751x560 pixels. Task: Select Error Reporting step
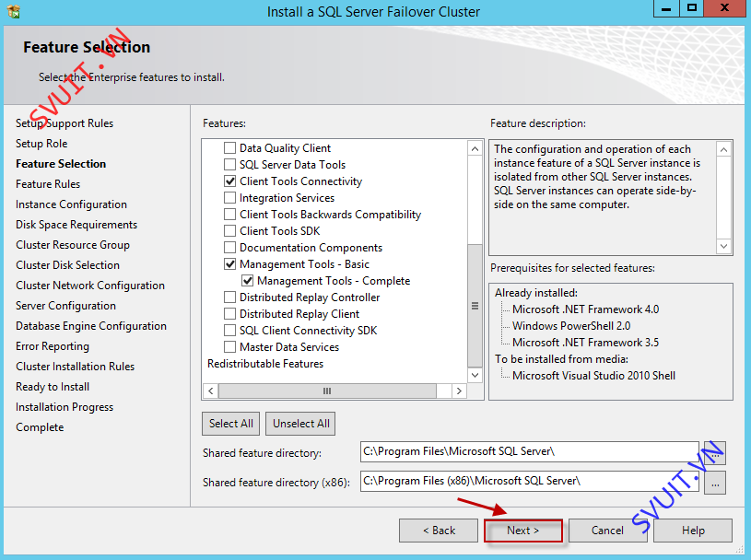[53, 346]
